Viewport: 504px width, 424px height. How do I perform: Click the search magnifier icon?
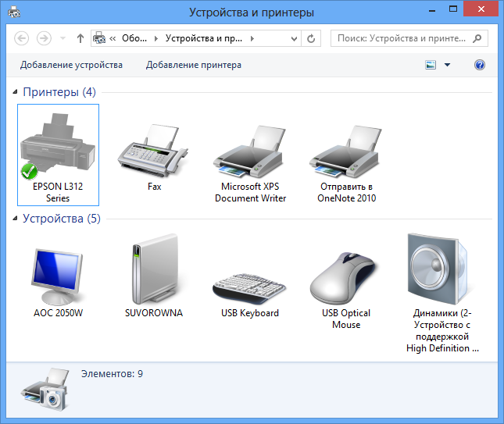pyautogui.click(x=477, y=38)
